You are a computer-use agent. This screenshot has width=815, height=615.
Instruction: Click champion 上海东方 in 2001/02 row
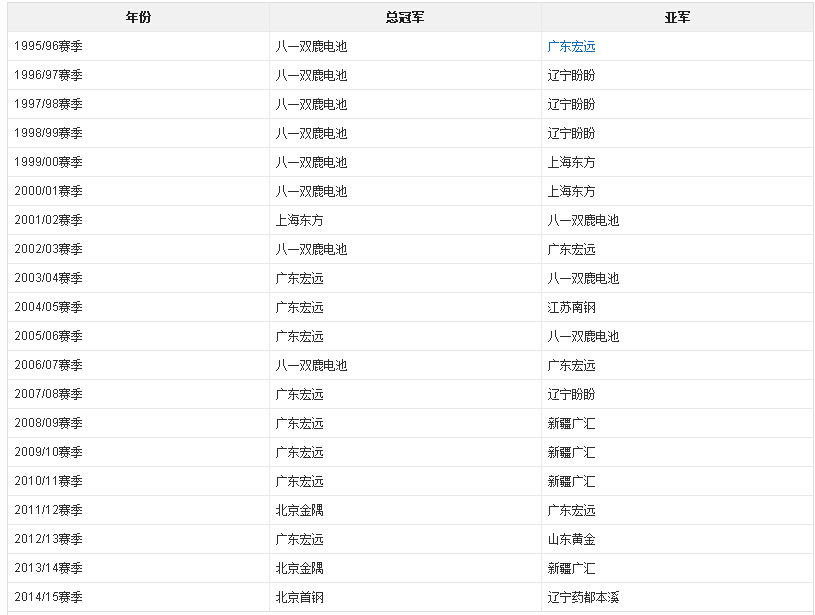299,220
